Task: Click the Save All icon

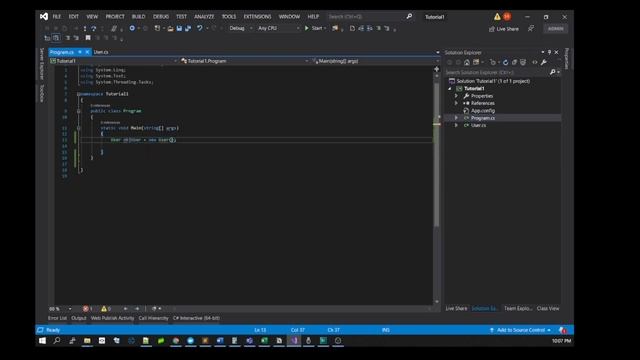Action: (188, 28)
